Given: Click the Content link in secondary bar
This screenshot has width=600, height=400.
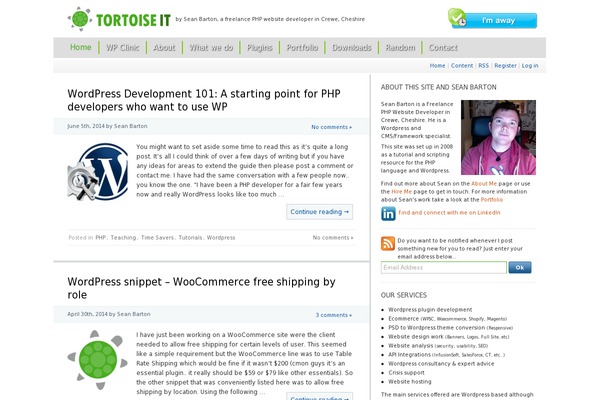Looking at the screenshot, I should pyautogui.click(x=462, y=65).
